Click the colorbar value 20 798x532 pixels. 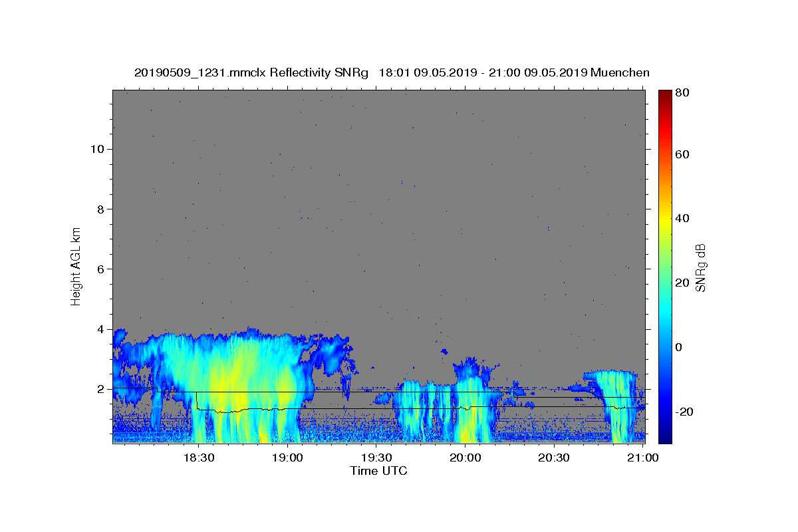[x=682, y=283]
